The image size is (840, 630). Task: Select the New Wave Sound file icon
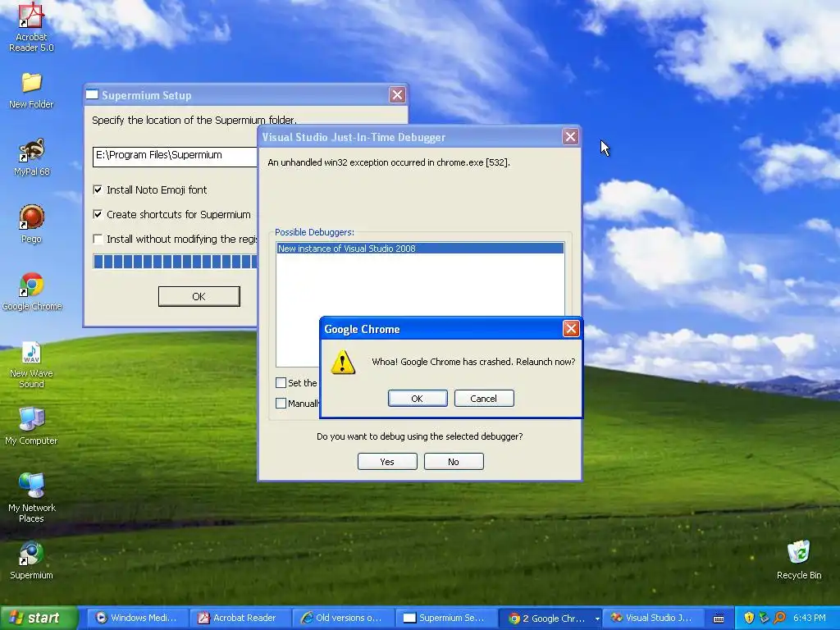pos(31,364)
